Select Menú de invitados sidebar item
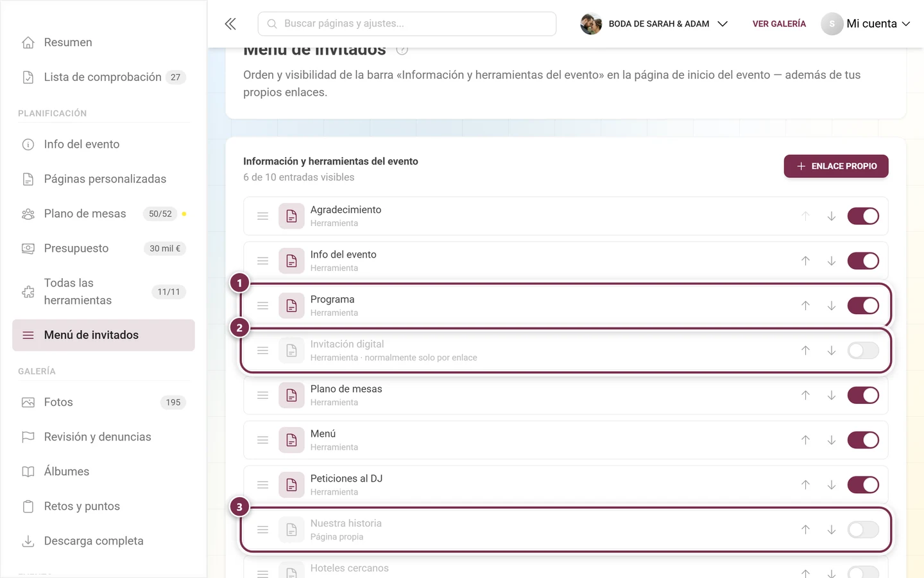 (103, 335)
